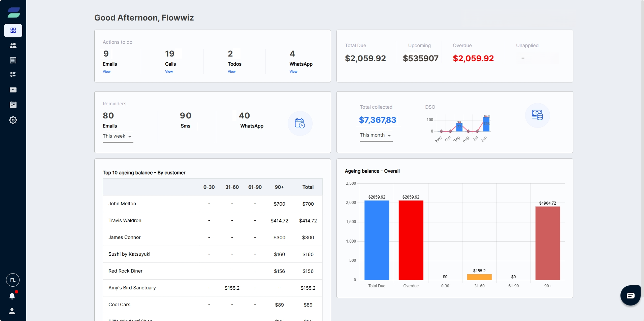
Task: Click the Cool Cars customer name
Action: coord(119,305)
